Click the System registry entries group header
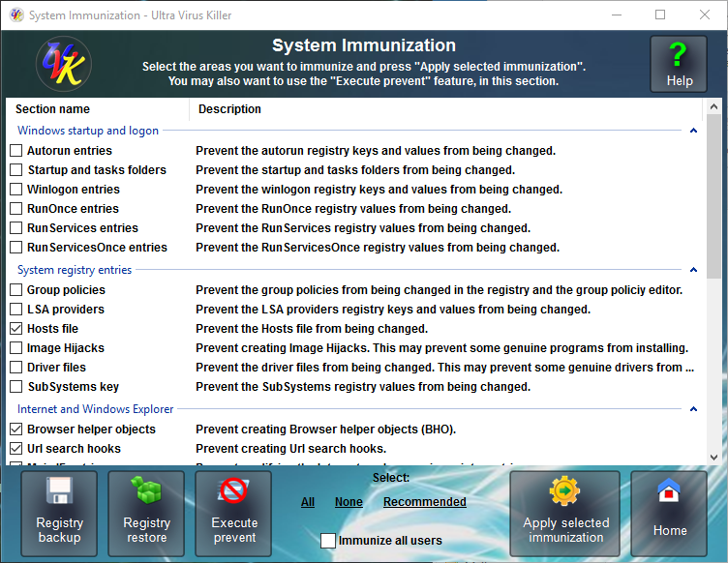 [x=75, y=270]
